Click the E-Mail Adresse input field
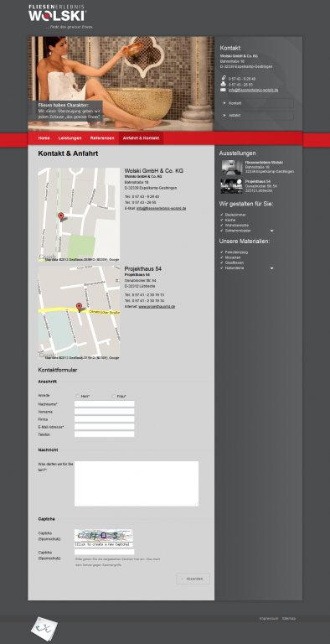The width and height of the screenshot is (330, 644). [x=104, y=427]
